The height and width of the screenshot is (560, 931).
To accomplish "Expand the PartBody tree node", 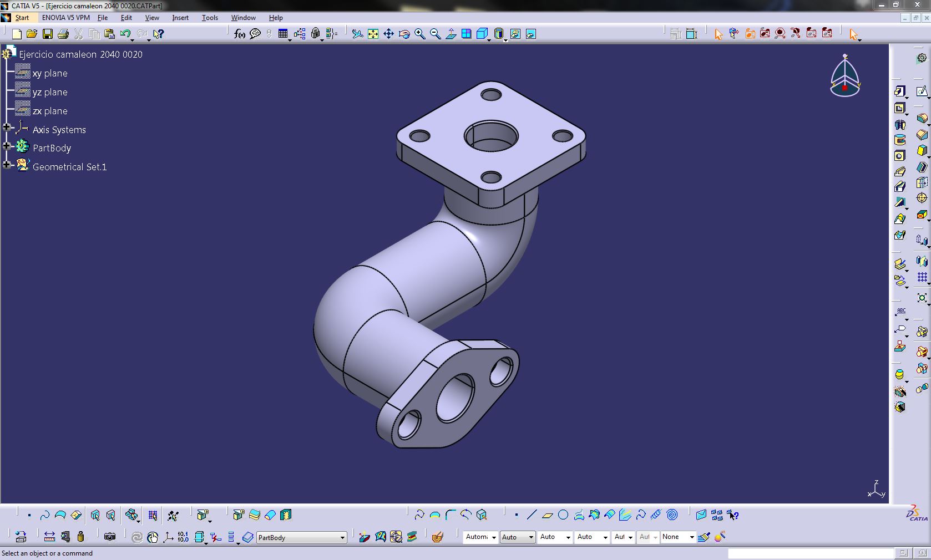I will click(7, 146).
